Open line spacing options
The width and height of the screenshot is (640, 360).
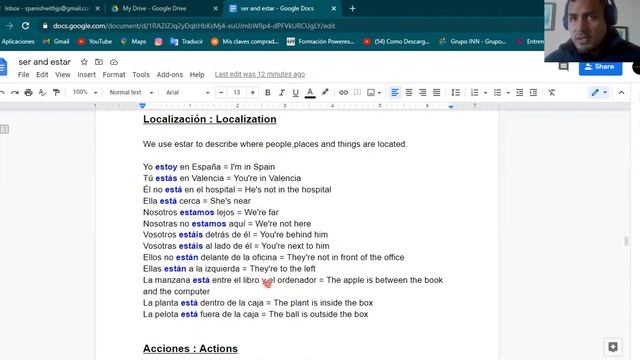tap(456, 93)
